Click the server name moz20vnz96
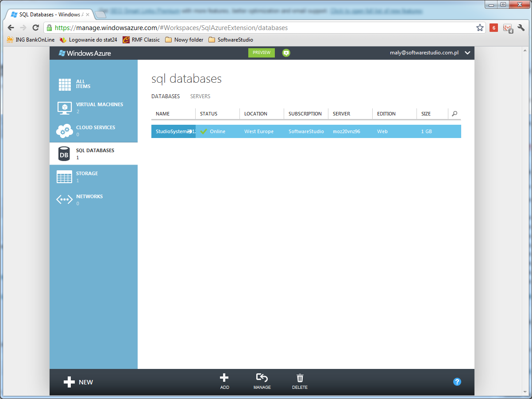Viewport: 532px width, 399px height. (x=347, y=131)
